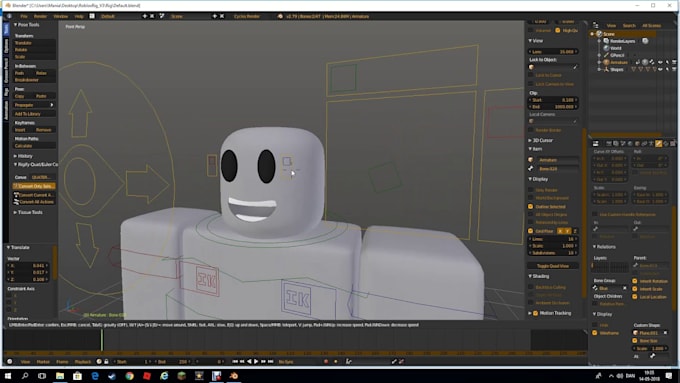
Task: Toggle the Local Location checkbox
Action: [x=634, y=297]
